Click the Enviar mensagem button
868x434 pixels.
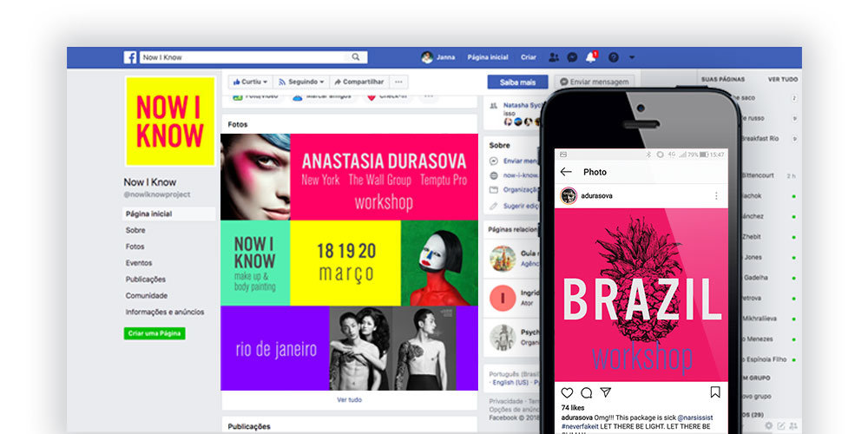coord(595,82)
